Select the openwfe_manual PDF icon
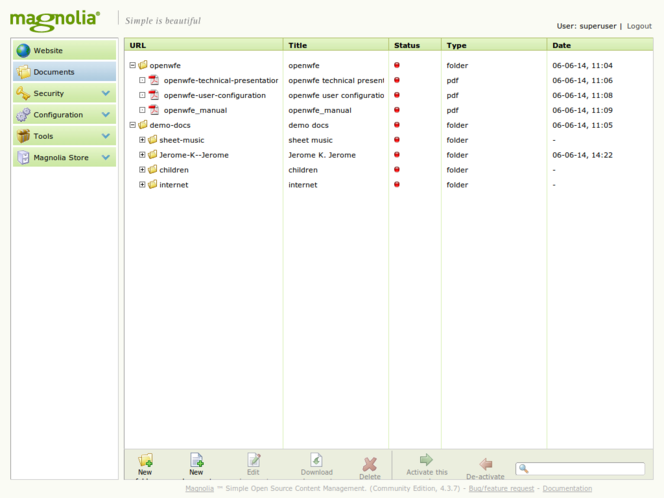This screenshot has width=664, height=498. [154, 110]
